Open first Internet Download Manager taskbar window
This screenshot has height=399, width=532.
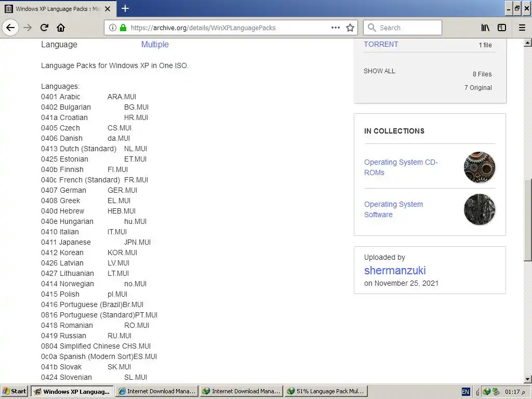pyautogui.click(x=157, y=391)
